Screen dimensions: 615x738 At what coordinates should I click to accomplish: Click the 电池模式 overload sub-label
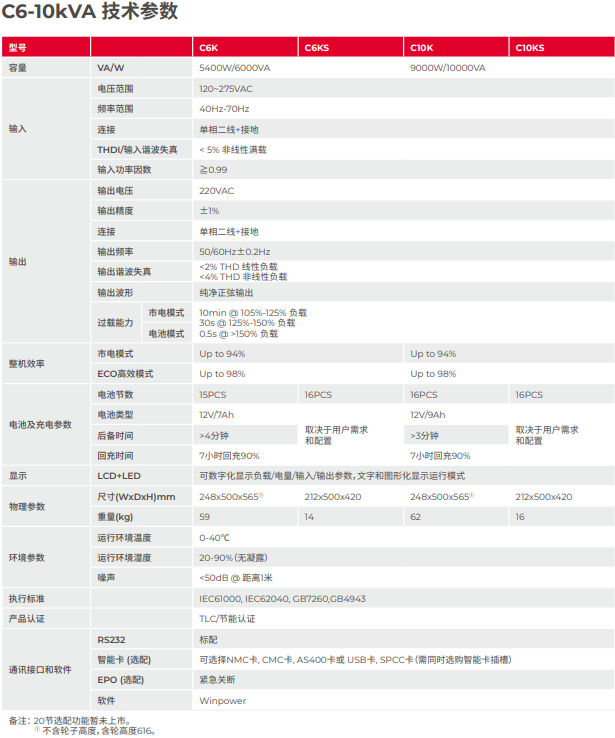pos(166,334)
